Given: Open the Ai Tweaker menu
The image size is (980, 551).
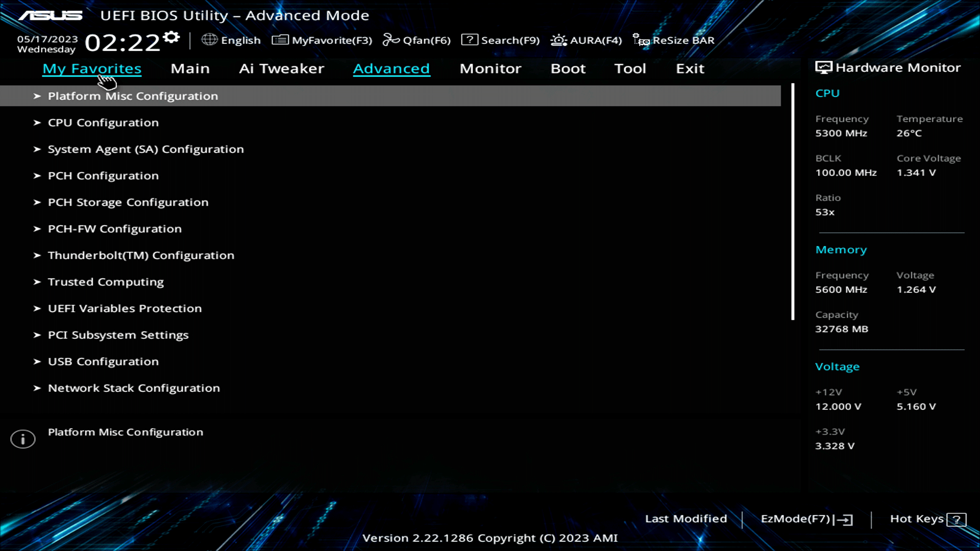Looking at the screenshot, I should [x=282, y=68].
